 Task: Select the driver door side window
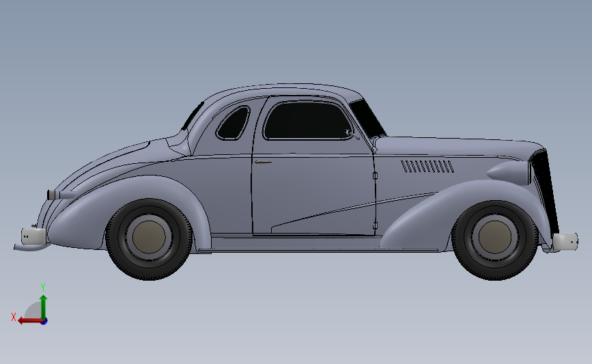(x=308, y=121)
